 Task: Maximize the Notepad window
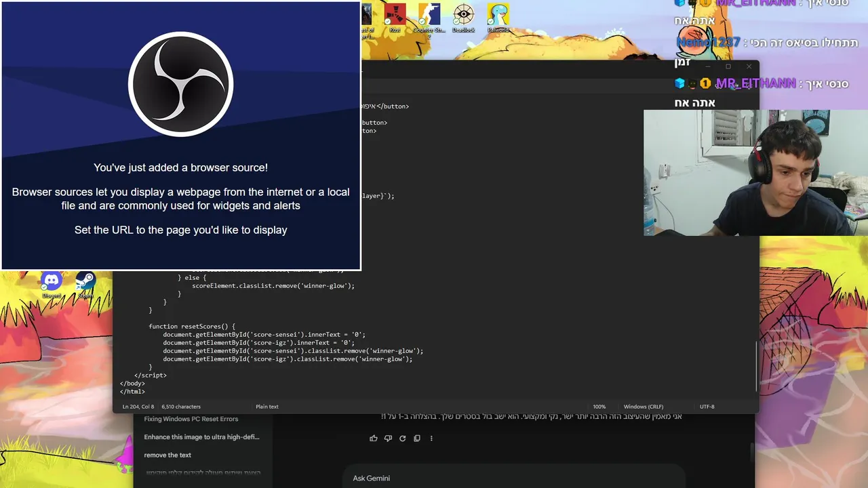click(728, 66)
